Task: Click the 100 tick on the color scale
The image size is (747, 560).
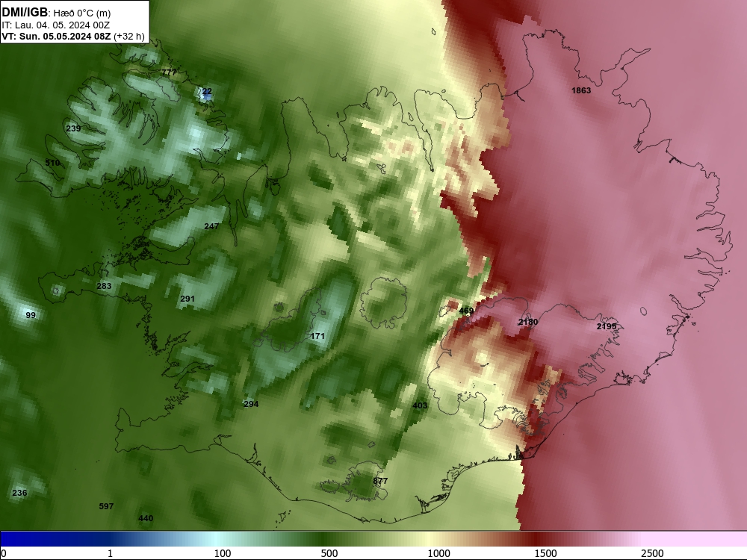Action: (223, 553)
